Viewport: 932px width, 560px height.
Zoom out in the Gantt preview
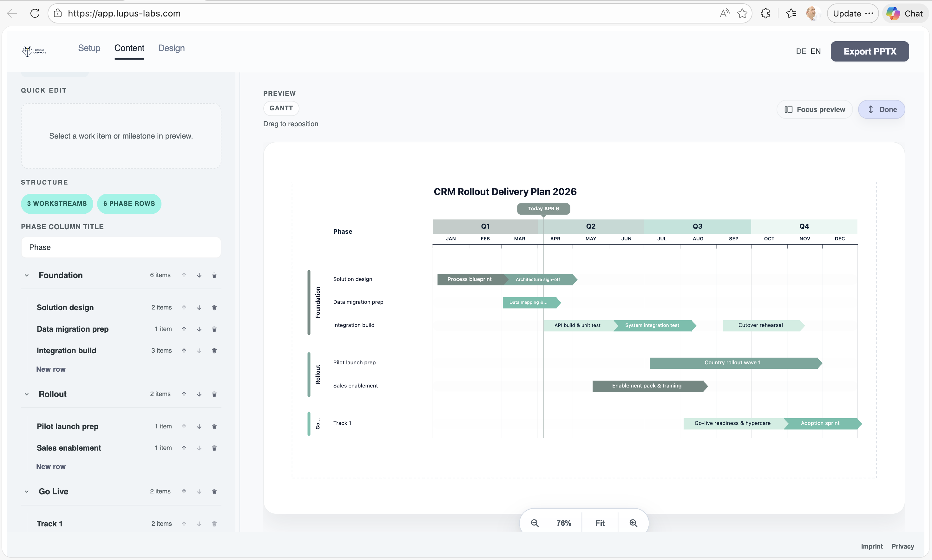(x=534, y=523)
